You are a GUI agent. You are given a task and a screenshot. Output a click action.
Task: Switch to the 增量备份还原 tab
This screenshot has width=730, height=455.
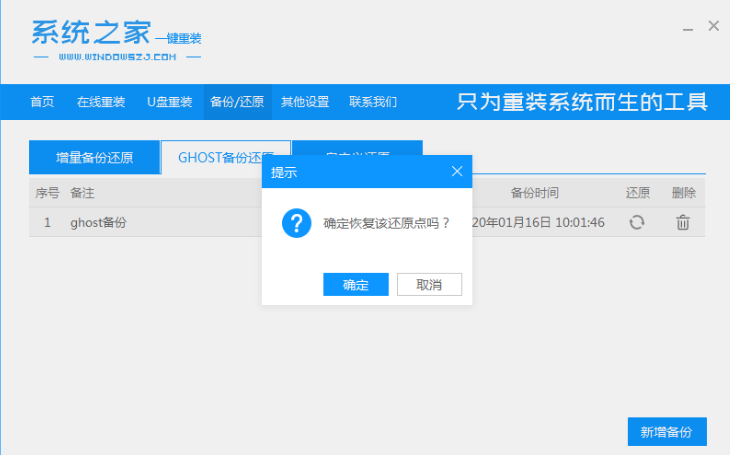coord(94,158)
